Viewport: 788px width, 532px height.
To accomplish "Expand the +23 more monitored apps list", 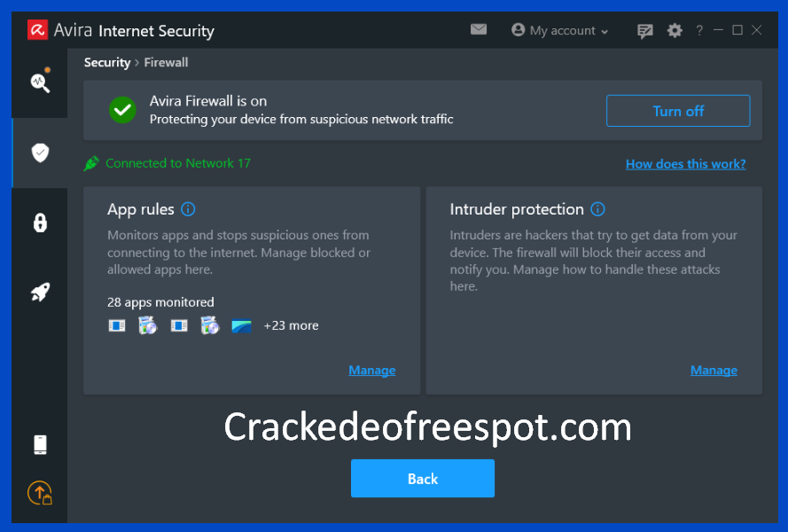I will [x=291, y=325].
